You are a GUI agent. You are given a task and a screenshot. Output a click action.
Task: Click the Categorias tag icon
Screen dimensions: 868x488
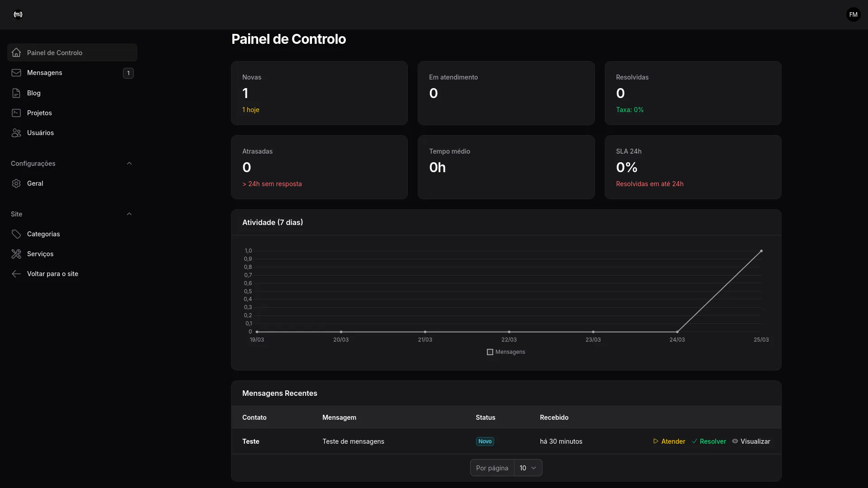coord(16,234)
